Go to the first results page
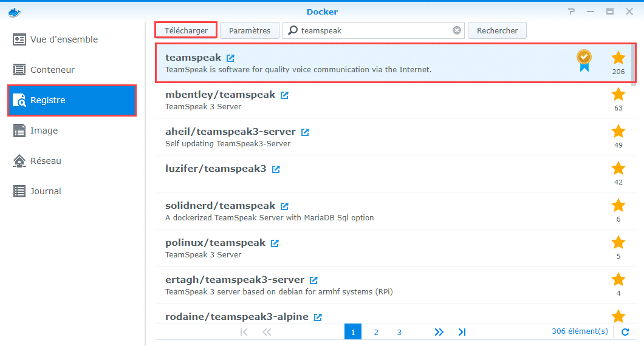This screenshot has height=346, width=644. (244, 332)
